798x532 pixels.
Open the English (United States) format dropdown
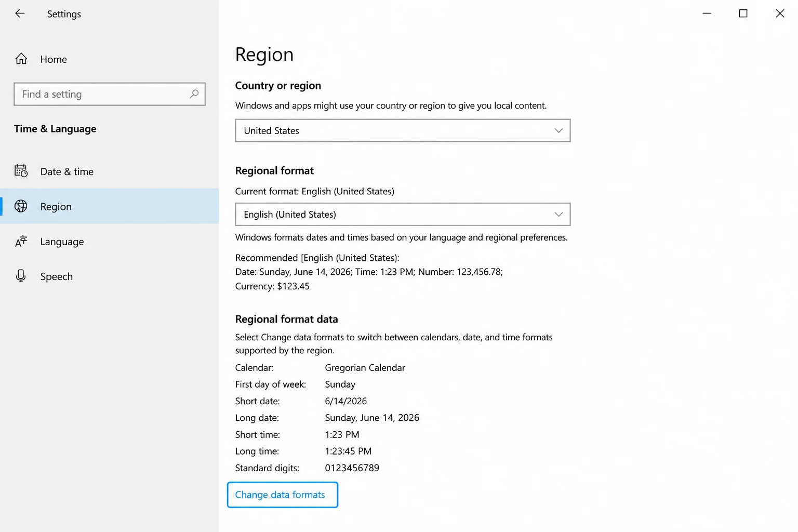(x=403, y=214)
